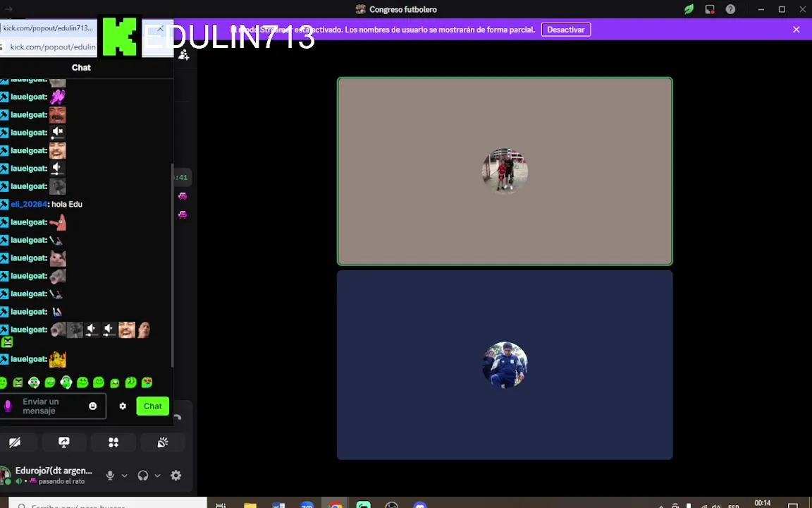
Task: Expand the headphones output options arrow
Action: pos(157,476)
